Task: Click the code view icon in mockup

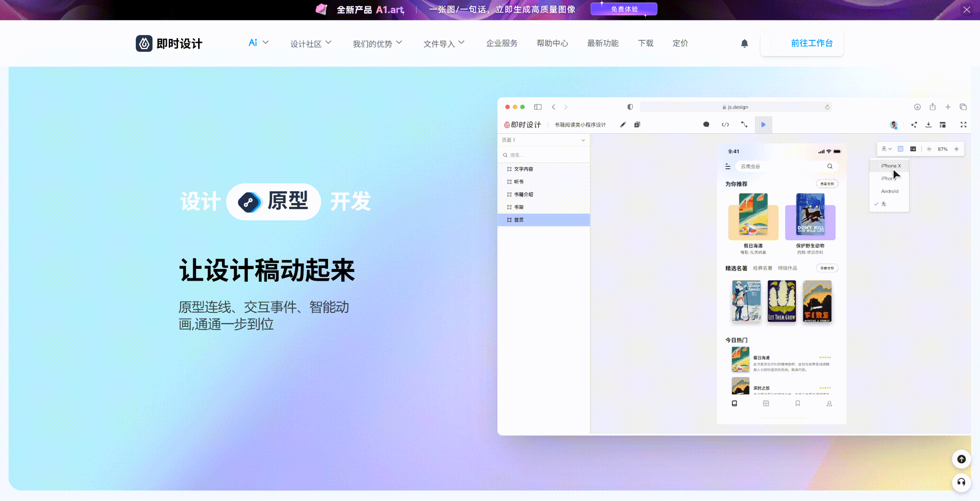Action: (725, 125)
